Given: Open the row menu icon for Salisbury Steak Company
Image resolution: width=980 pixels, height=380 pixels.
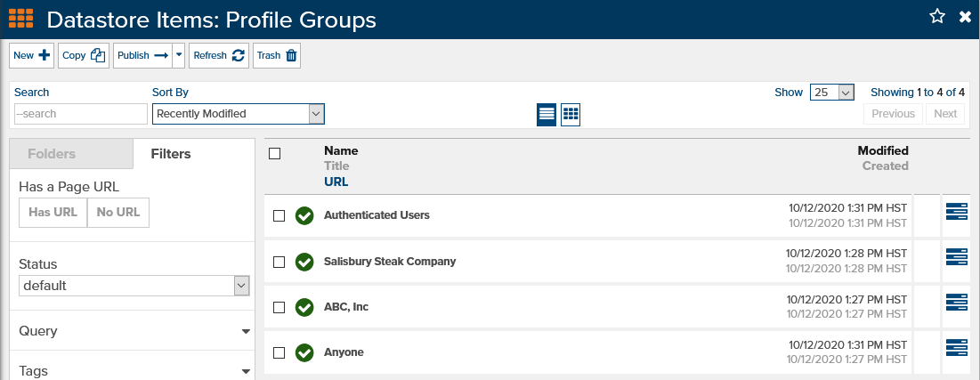Looking at the screenshot, I should [x=956, y=257].
